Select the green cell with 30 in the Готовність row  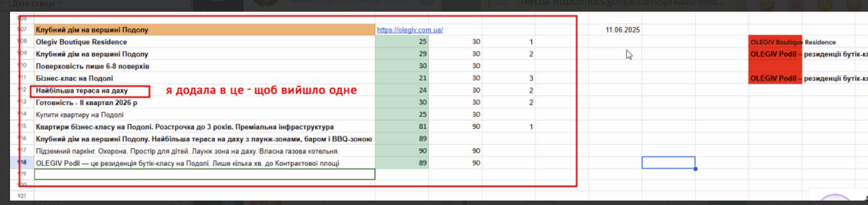tap(402, 102)
